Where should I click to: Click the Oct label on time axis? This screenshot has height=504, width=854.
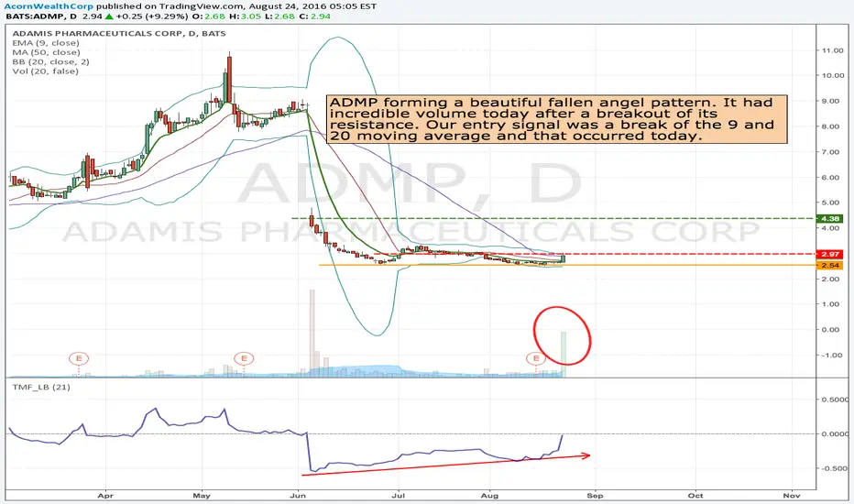(x=695, y=495)
